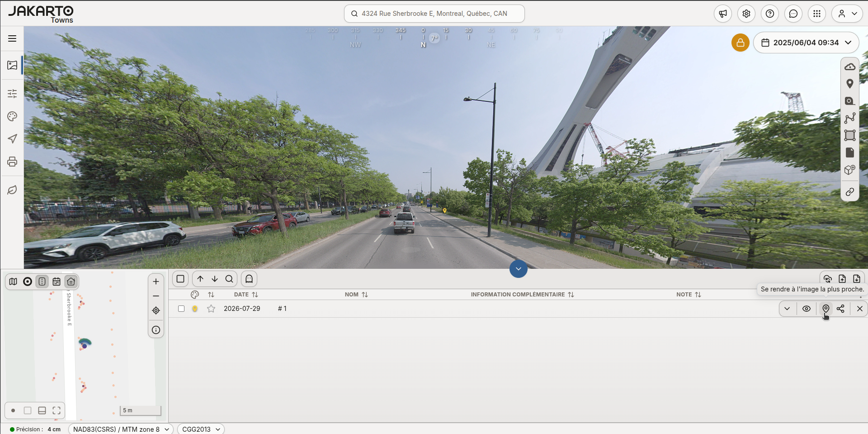Image resolution: width=868 pixels, height=434 pixels.
Task: Share row #1 annotation
Action: pos(840,309)
